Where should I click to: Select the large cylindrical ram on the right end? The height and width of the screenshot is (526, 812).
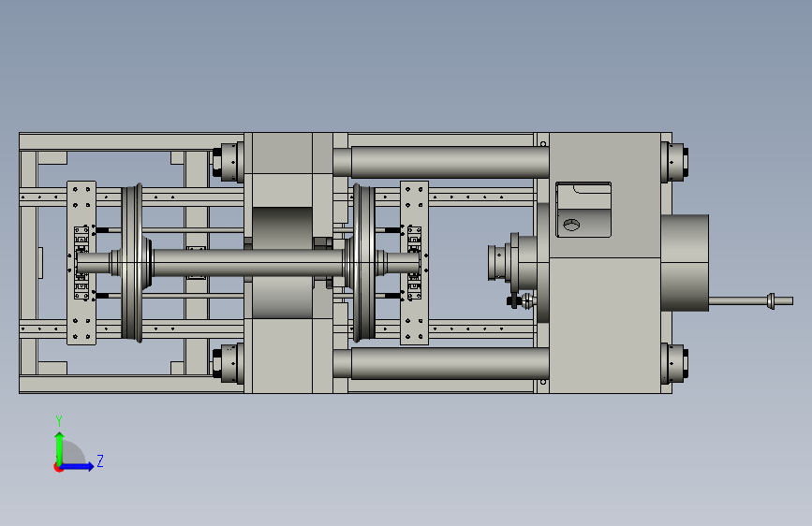pyautogui.click(x=685, y=262)
